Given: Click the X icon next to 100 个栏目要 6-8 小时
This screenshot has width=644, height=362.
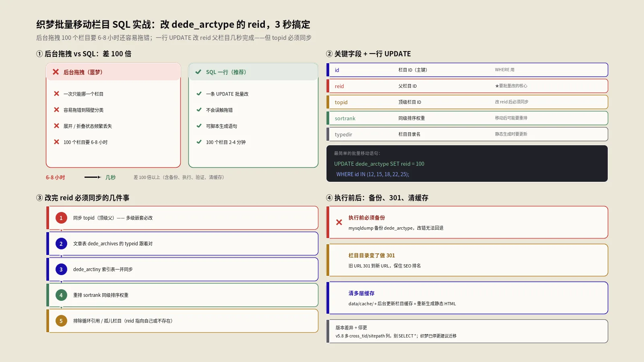Looking at the screenshot, I should [x=56, y=142].
